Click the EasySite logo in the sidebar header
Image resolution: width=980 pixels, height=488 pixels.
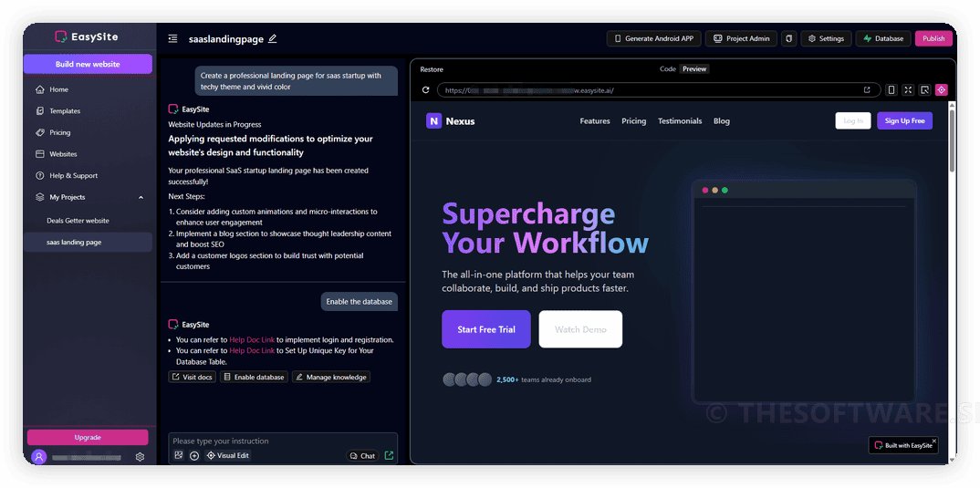[x=87, y=36]
